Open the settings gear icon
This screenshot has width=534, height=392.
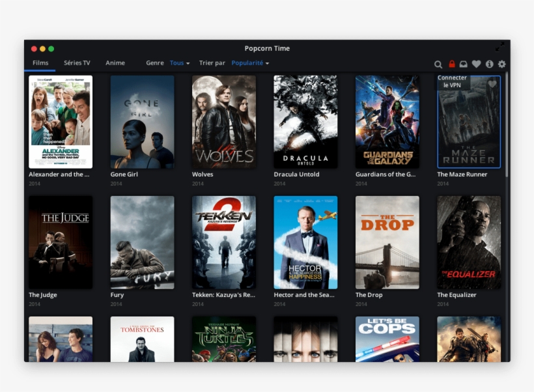coord(502,64)
